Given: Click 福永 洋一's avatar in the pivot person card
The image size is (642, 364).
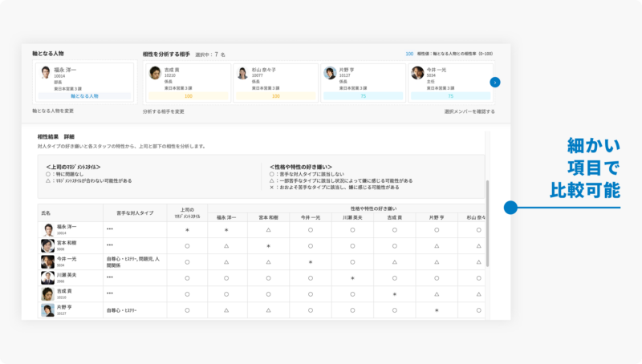Looking at the screenshot, I should click(46, 73).
